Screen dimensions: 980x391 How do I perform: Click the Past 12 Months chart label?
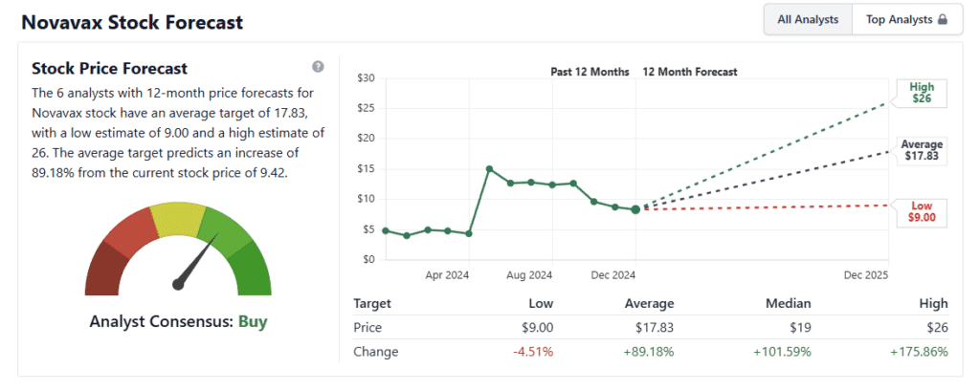pos(590,72)
